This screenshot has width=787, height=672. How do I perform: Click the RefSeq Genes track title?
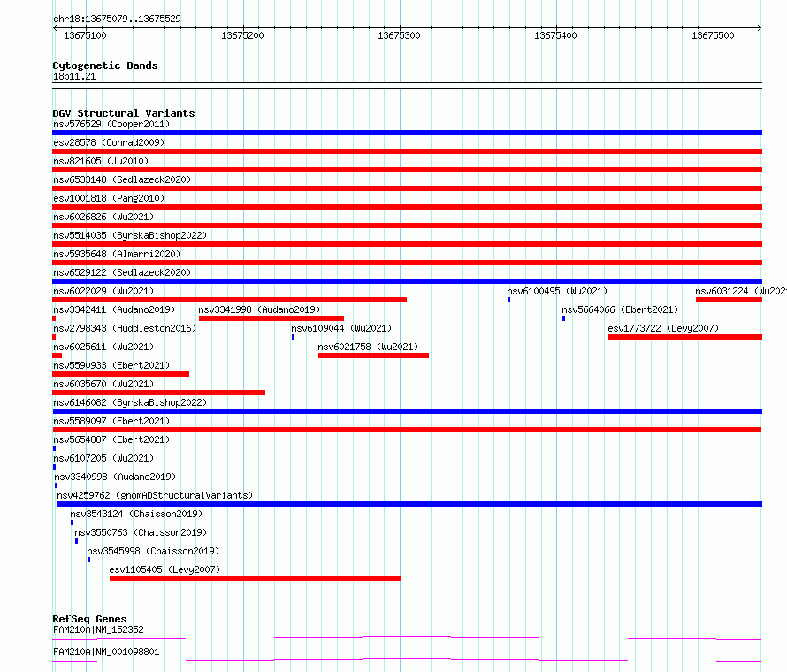[x=89, y=619]
